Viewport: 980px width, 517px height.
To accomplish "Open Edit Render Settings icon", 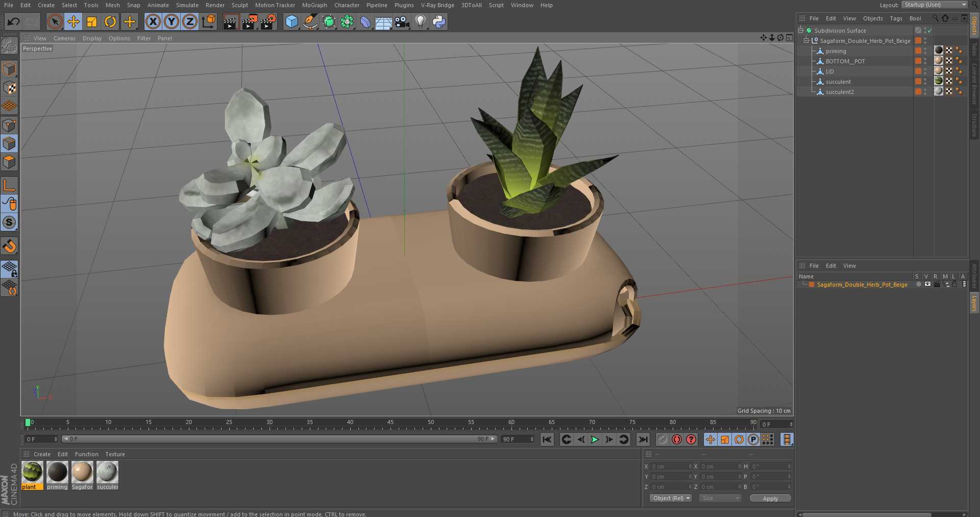I will [268, 21].
